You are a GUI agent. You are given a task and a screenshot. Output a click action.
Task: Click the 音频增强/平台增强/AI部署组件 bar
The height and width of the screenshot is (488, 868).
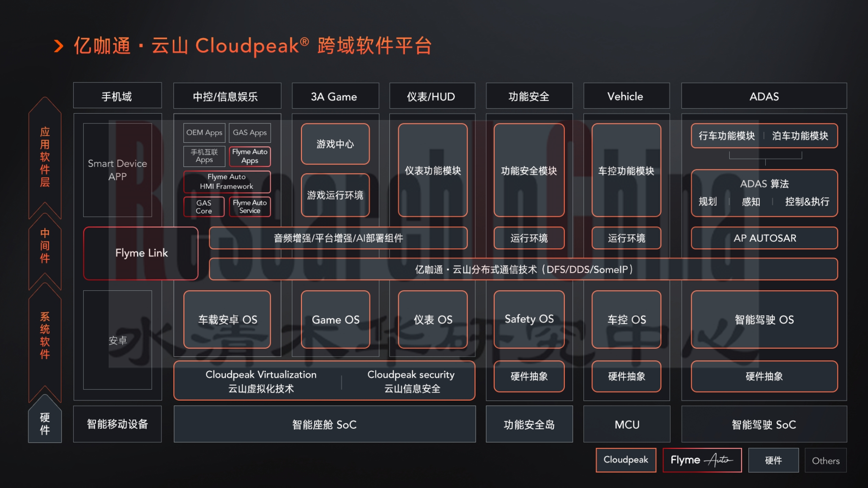point(338,238)
